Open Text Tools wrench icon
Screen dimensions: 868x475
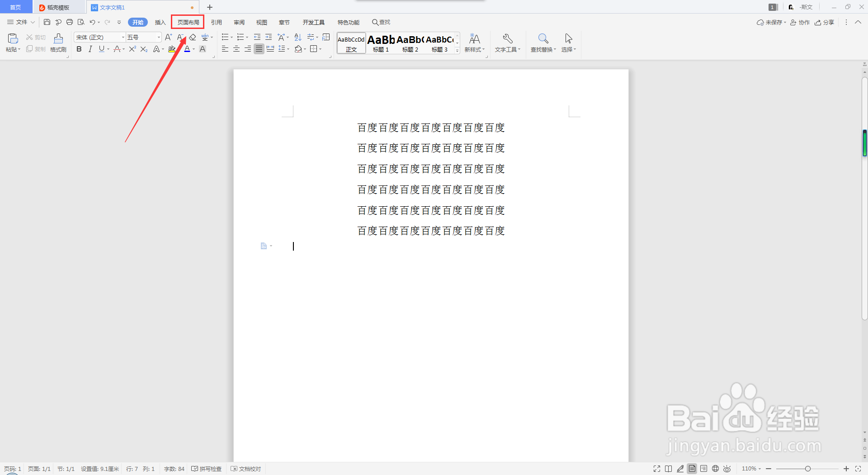507,39
